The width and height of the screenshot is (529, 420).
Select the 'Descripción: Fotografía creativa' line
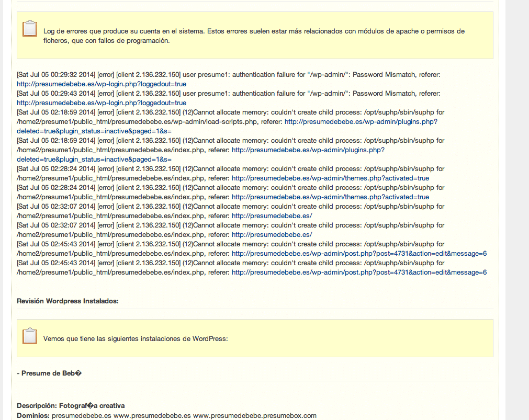point(71,405)
